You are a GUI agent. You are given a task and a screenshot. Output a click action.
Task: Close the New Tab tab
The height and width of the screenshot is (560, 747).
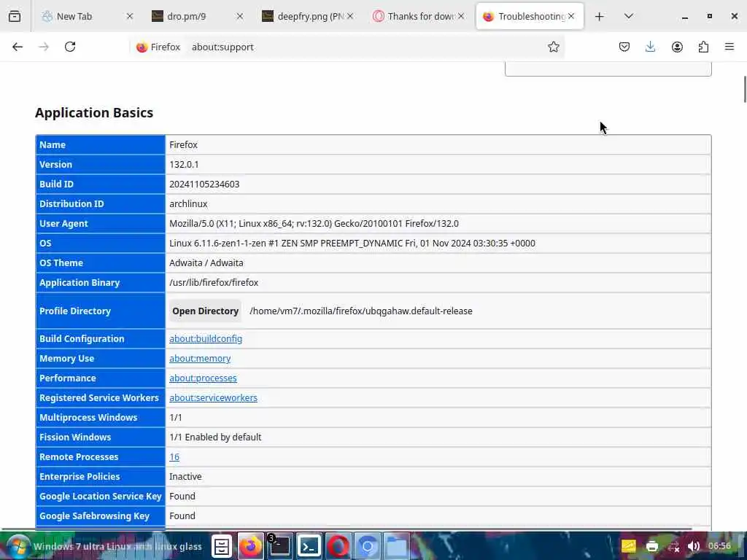130,16
